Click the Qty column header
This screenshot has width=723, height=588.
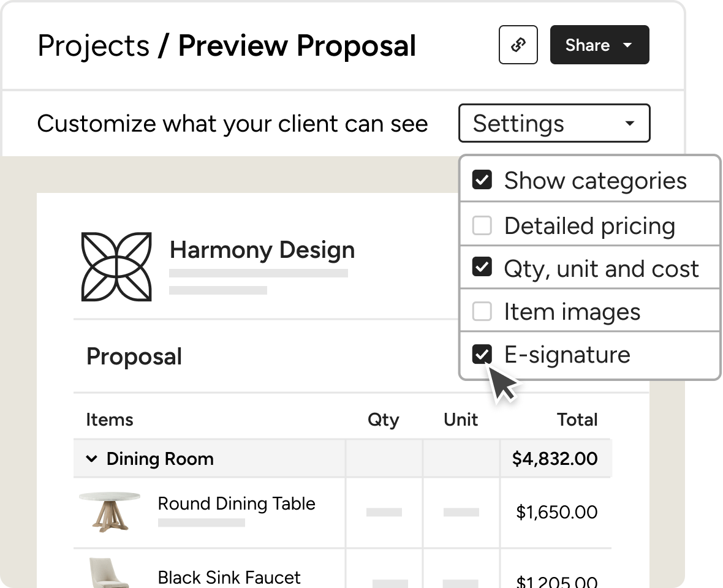(x=383, y=420)
